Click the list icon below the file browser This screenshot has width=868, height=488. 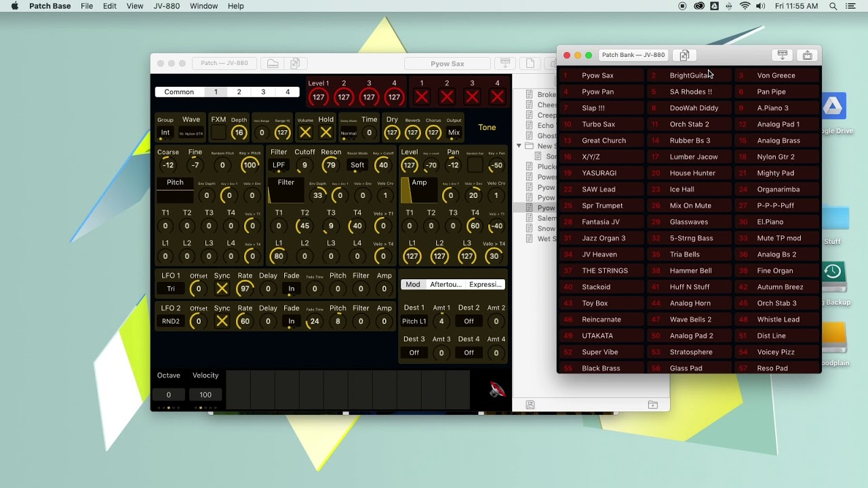click(530, 405)
